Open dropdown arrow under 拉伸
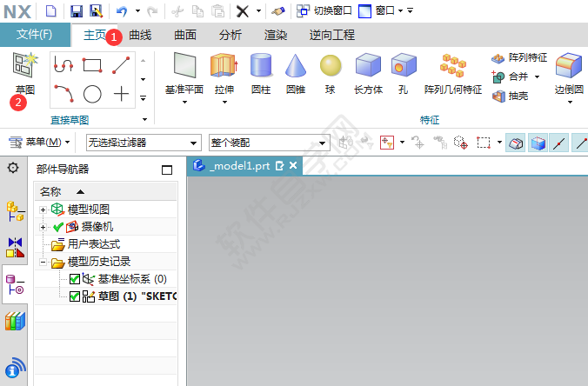The width and height of the screenshot is (588, 386). coord(224,102)
